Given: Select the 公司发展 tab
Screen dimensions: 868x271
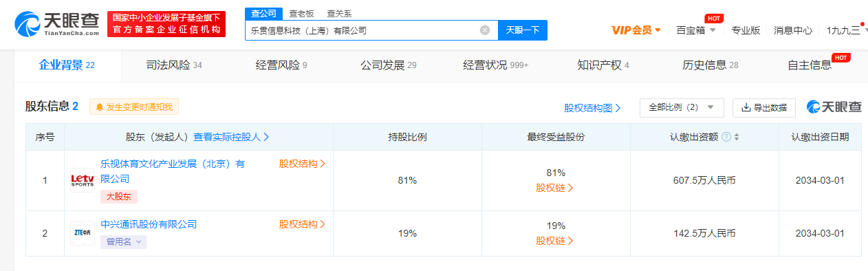Looking at the screenshot, I should click(x=389, y=65).
